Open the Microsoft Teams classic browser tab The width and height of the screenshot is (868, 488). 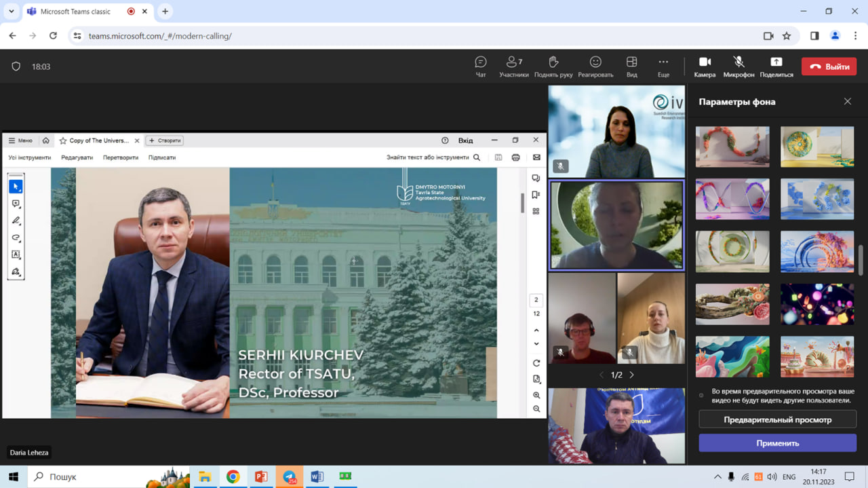tap(78, 12)
